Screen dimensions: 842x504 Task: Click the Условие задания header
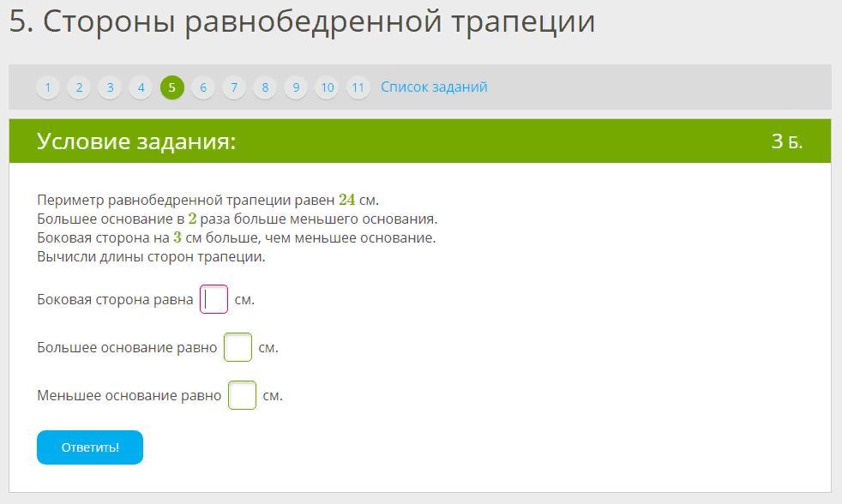click(x=136, y=141)
